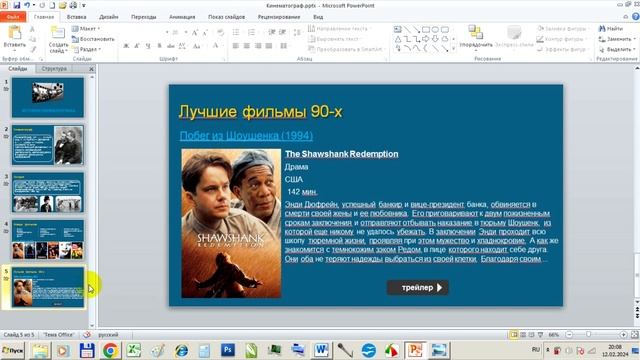Toggle center text alignment
The image size is (640, 360).
coord(247,46)
